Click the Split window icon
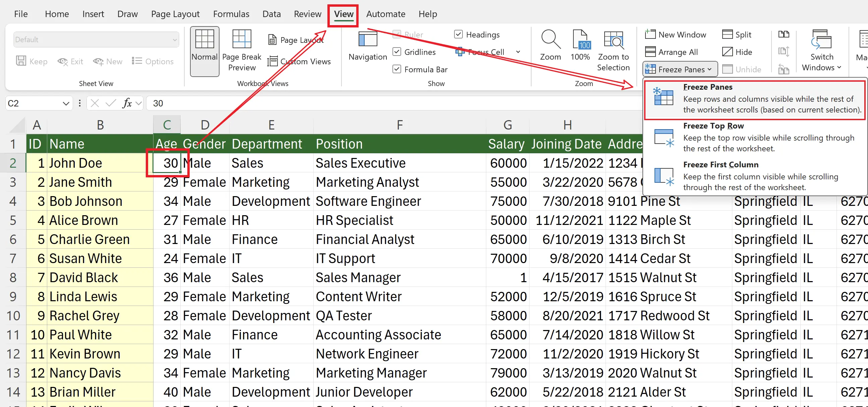Screen dimensions: 868x407 728,35
